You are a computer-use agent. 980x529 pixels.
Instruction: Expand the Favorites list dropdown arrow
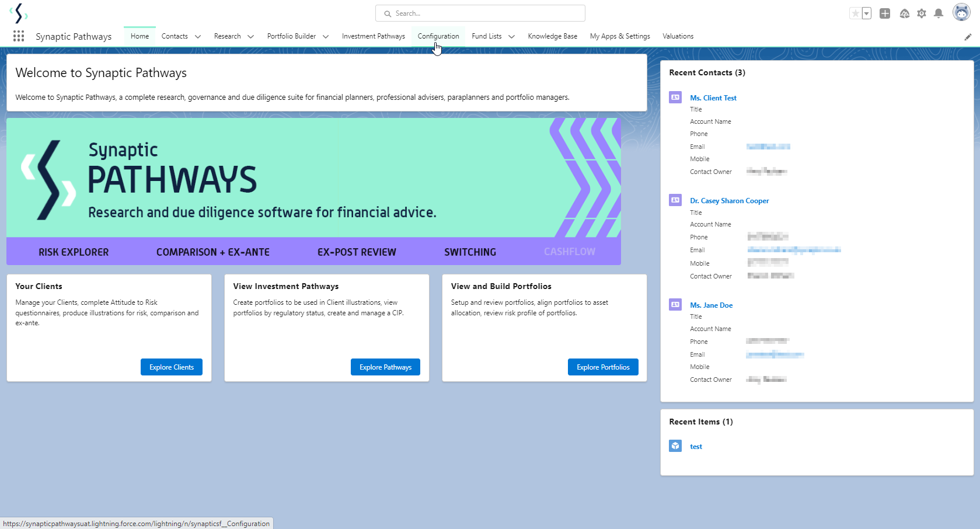coord(866,13)
